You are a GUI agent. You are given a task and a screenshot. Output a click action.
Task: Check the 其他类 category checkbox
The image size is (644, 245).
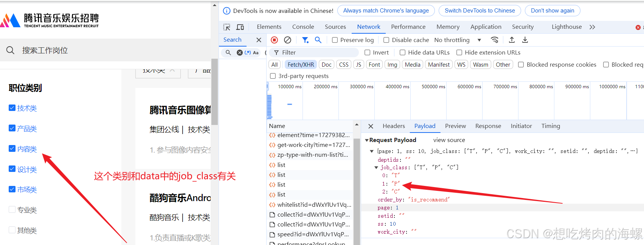[x=12, y=230]
